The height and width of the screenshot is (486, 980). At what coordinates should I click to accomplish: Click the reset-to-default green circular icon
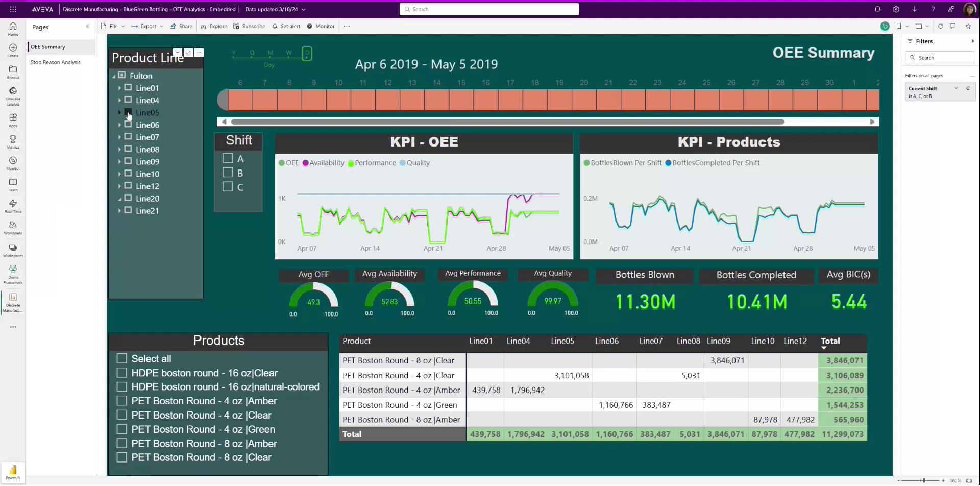point(885,26)
